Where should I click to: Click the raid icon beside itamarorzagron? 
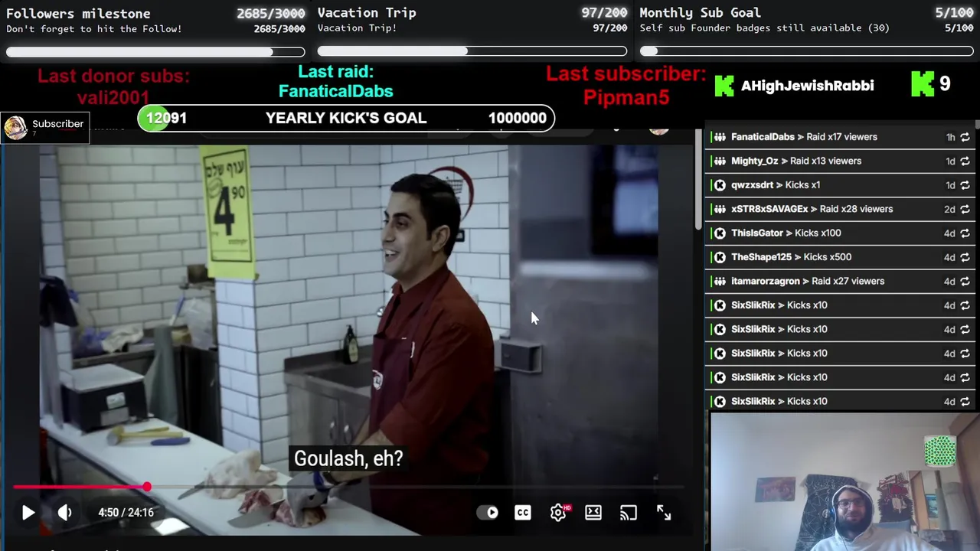click(x=719, y=281)
